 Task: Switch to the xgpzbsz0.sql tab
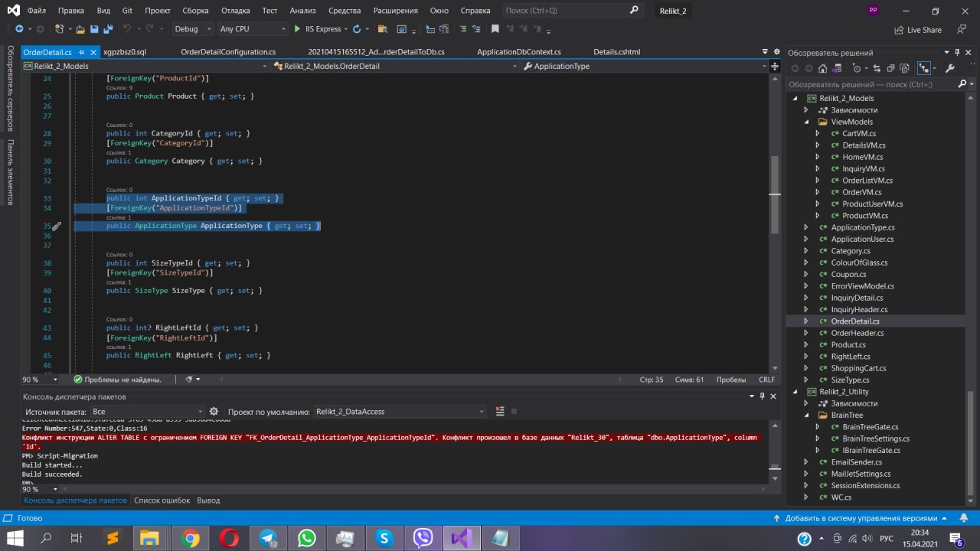click(x=125, y=52)
